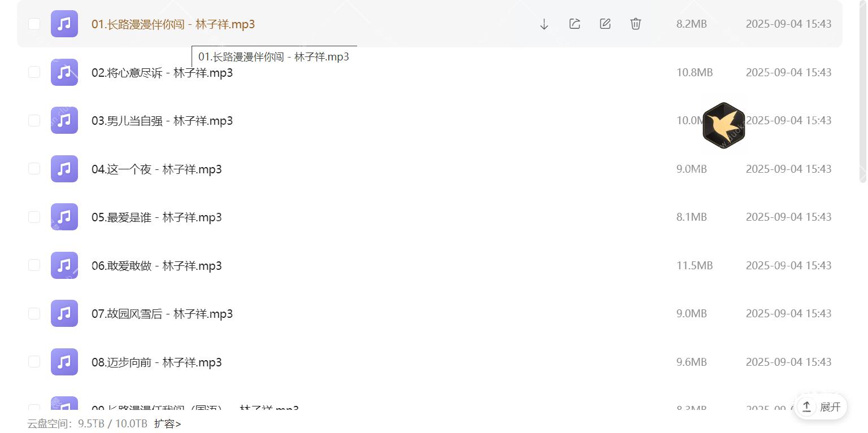
Task: Click the hummingbird logo watermark icon
Action: 724,125
